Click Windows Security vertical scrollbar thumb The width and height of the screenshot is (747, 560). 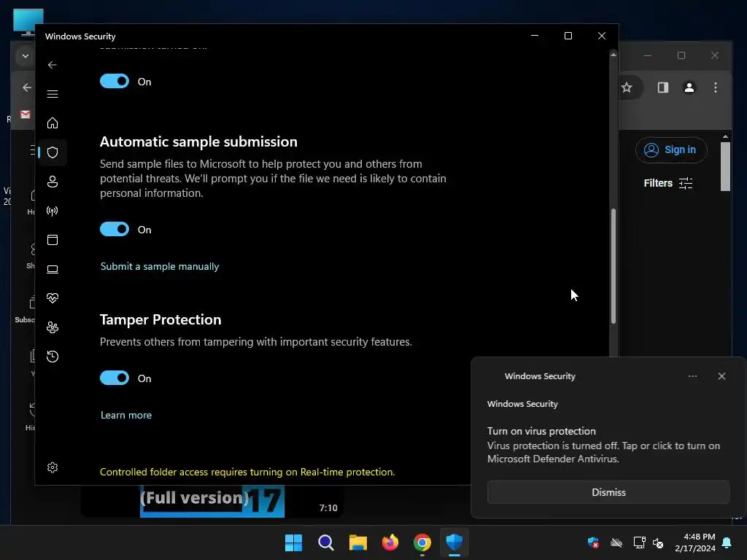click(x=613, y=266)
